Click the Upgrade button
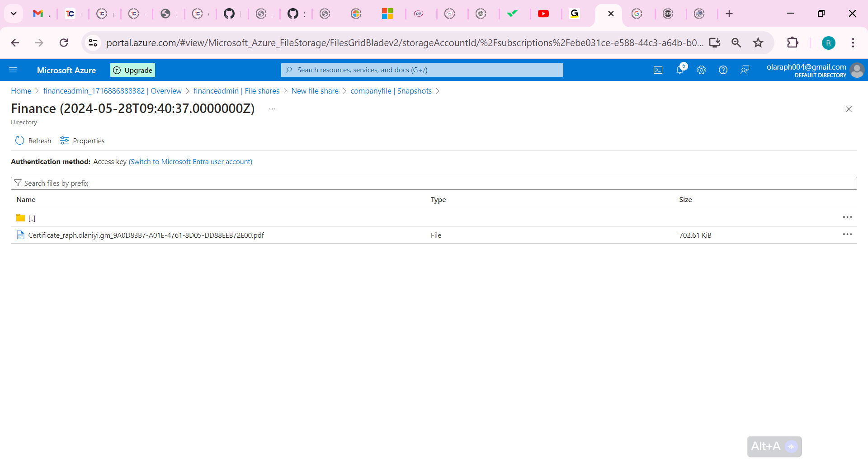Image resolution: width=868 pixels, height=461 pixels. point(132,70)
